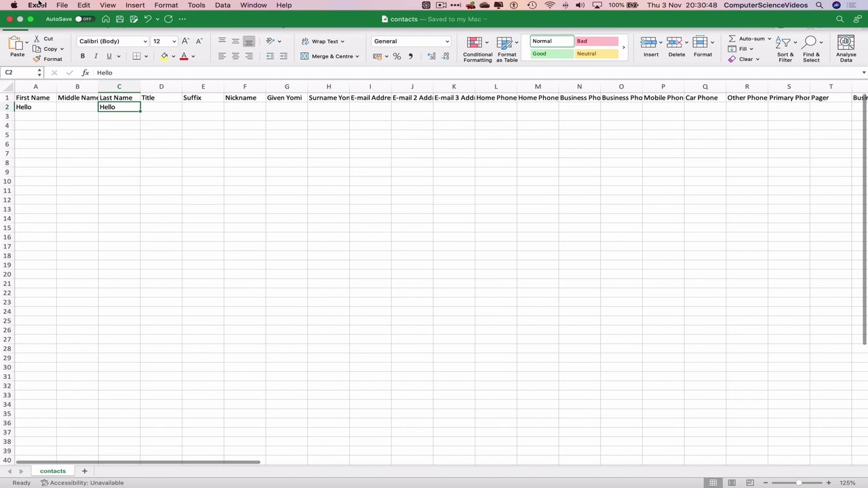This screenshot has height=488, width=868.
Task: Open the font name dropdown Calibri (Body)
Action: click(113, 41)
